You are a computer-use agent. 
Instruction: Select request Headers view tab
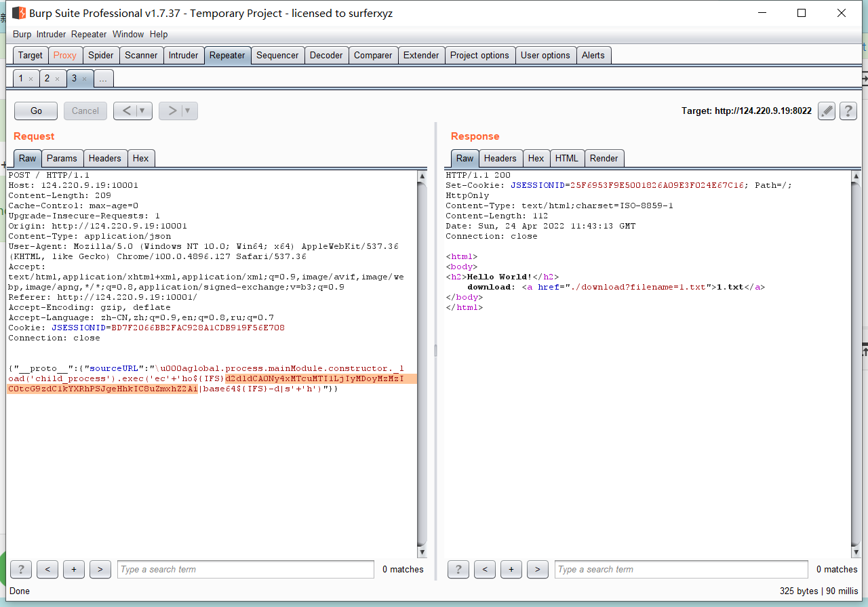point(105,158)
